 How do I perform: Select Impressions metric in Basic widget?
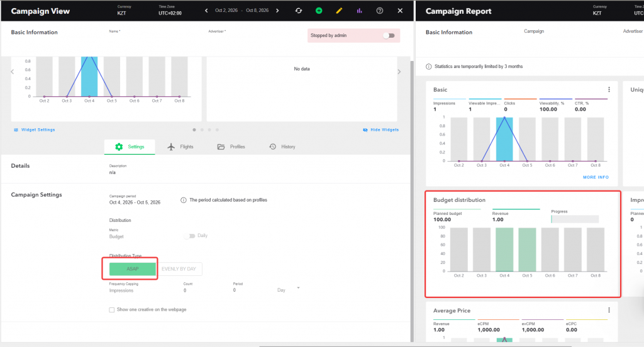[x=449, y=106]
